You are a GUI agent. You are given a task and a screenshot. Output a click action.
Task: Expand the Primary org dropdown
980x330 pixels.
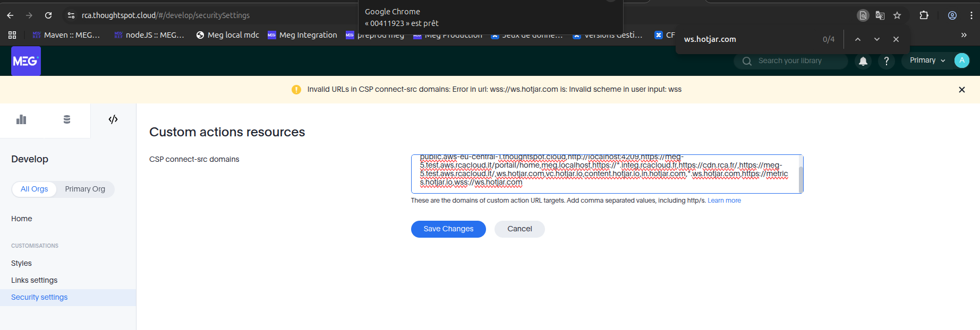pos(927,60)
